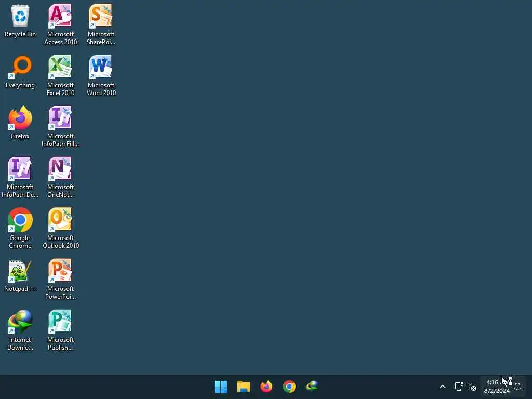Select Microsoft InfoPath Designer shortcut

[20, 177]
